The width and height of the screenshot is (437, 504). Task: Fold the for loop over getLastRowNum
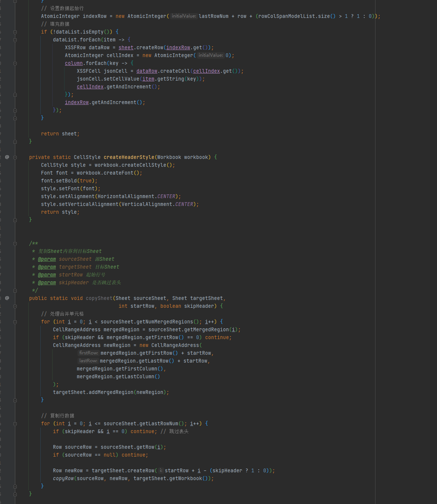click(x=15, y=424)
